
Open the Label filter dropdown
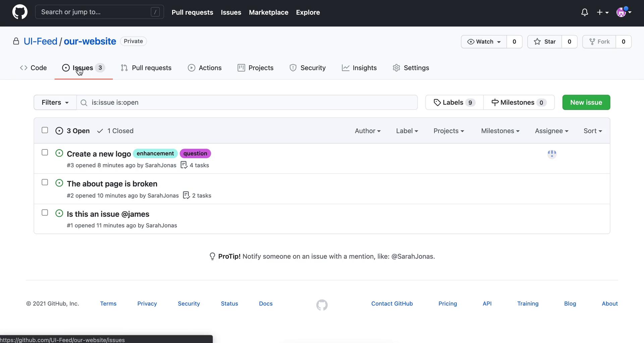pyautogui.click(x=407, y=131)
